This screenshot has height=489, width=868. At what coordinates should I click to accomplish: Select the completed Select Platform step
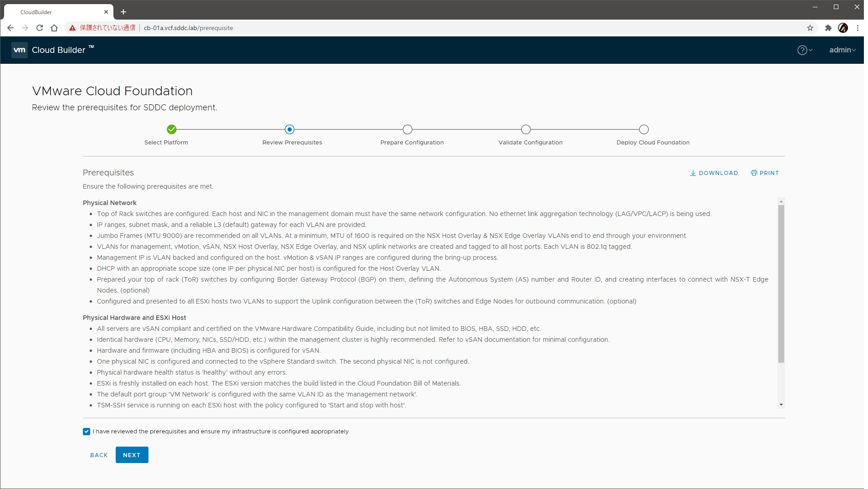(172, 129)
